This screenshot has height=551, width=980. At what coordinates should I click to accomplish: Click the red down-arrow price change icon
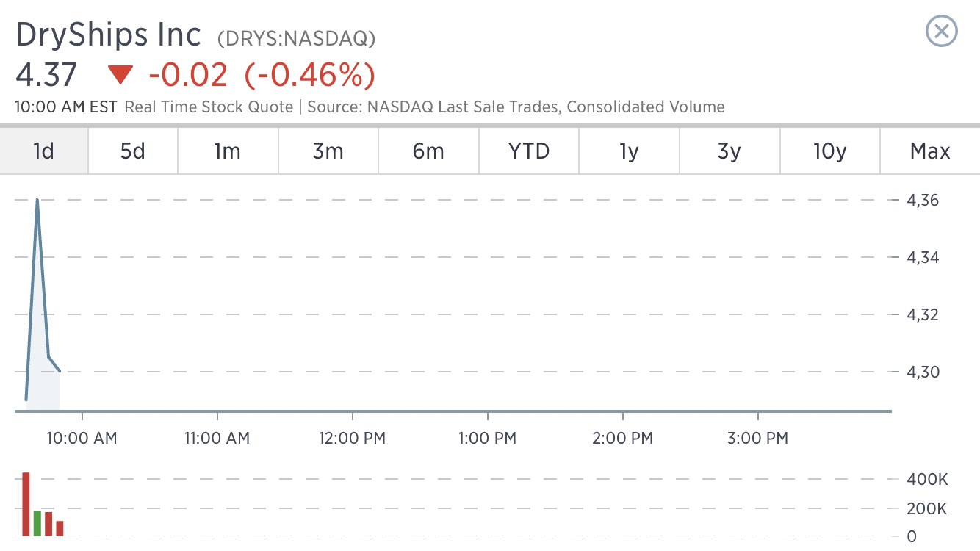click(x=120, y=75)
